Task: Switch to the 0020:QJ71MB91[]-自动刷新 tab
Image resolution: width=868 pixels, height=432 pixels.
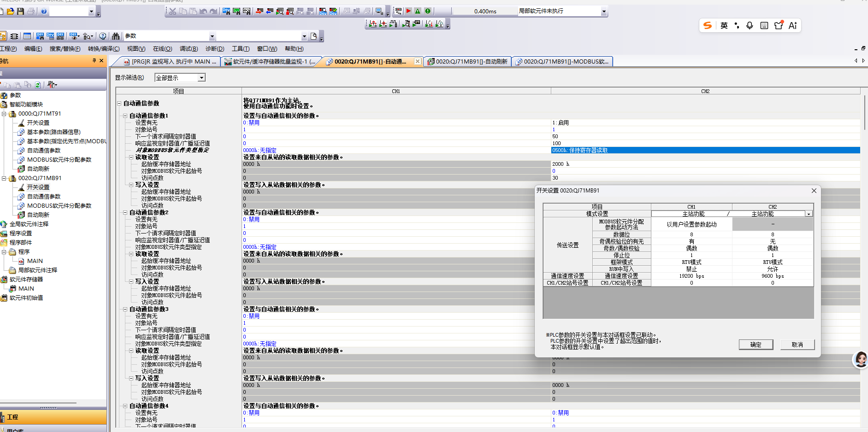Action: coord(467,61)
